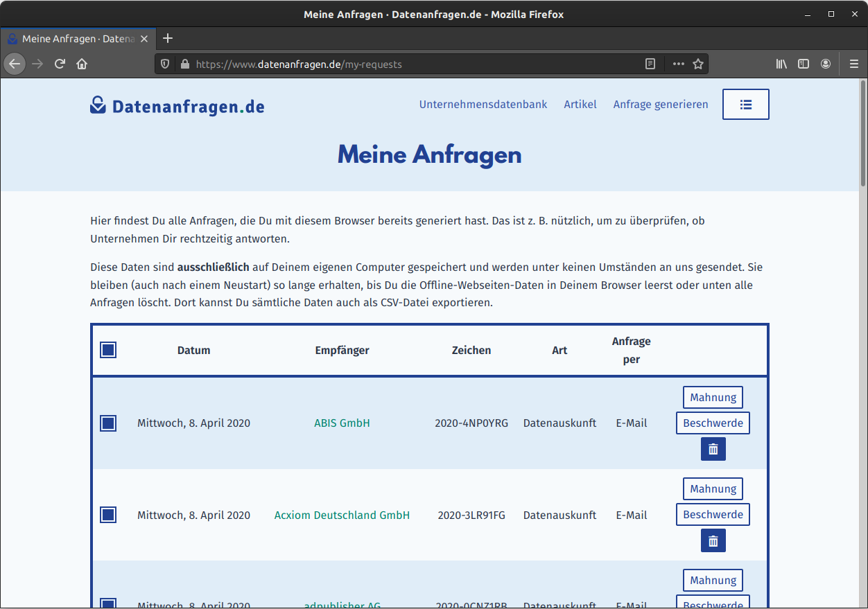Viewport: 868px width, 609px height.
Task: Open the Firefox account icon
Action: pyautogui.click(x=826, y=64)
